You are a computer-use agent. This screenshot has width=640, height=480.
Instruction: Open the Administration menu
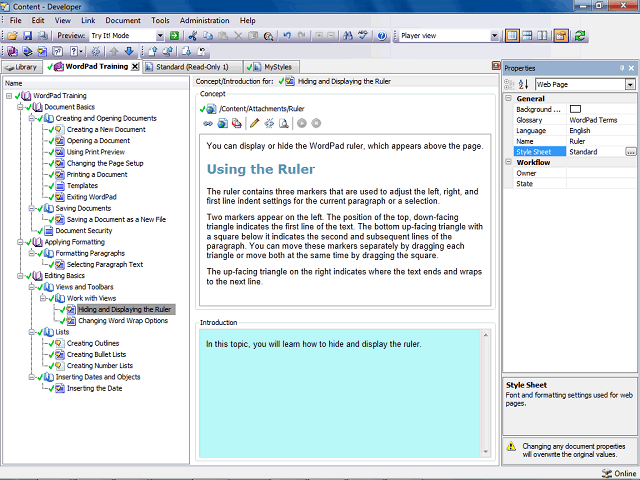204,20
